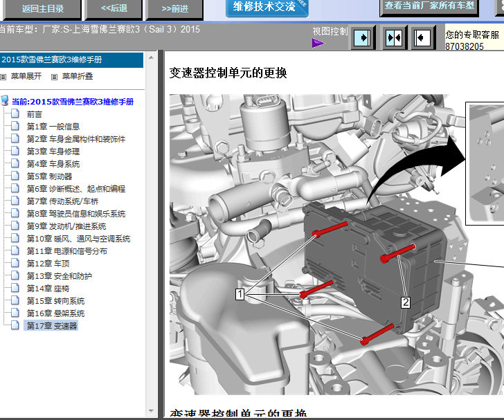Open 第14章 座椅
The height and width of the screenshot is (420, 504).
click(48, 289)
